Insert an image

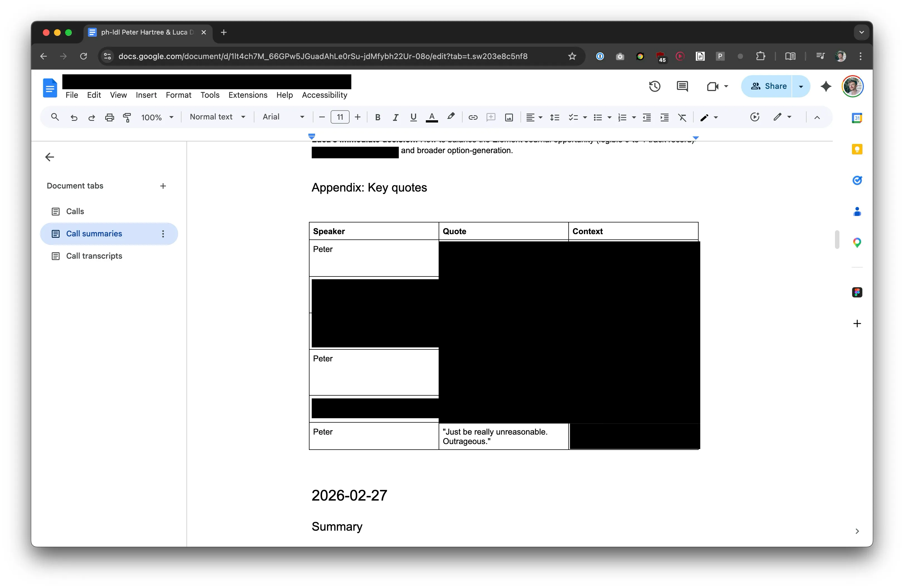508,117
